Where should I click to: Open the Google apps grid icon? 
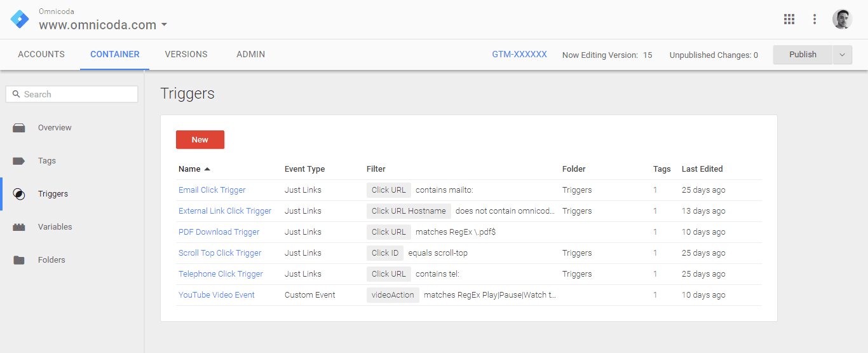point(789,19)
